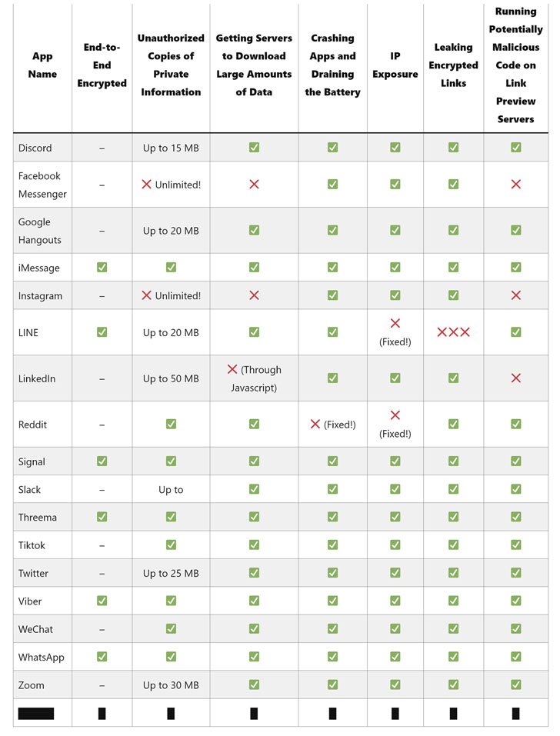Click the red X in LINE's IP Exposure cell

395,324
